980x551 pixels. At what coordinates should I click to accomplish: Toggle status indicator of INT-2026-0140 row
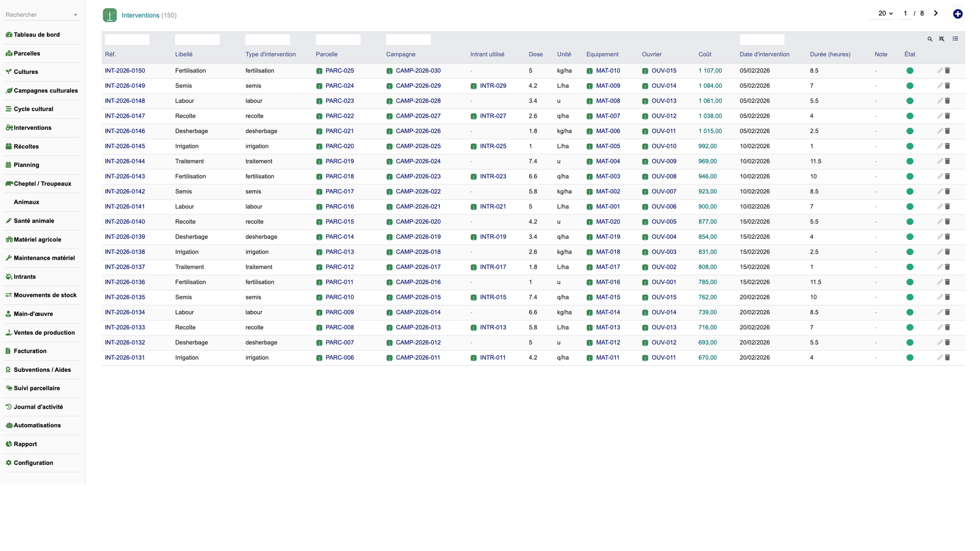pyautogui.click(x=909, y=222)
